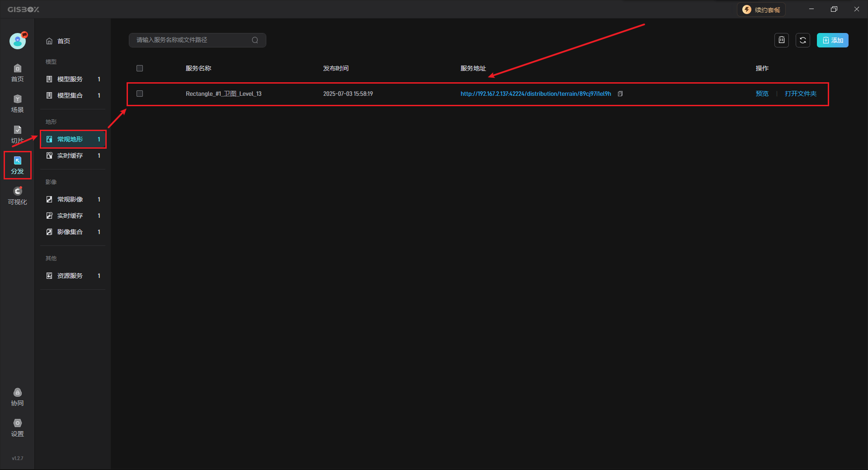The image size is (868, 470).
Task: Toggle the select-all header checkbox
Action: pos(140,68)
